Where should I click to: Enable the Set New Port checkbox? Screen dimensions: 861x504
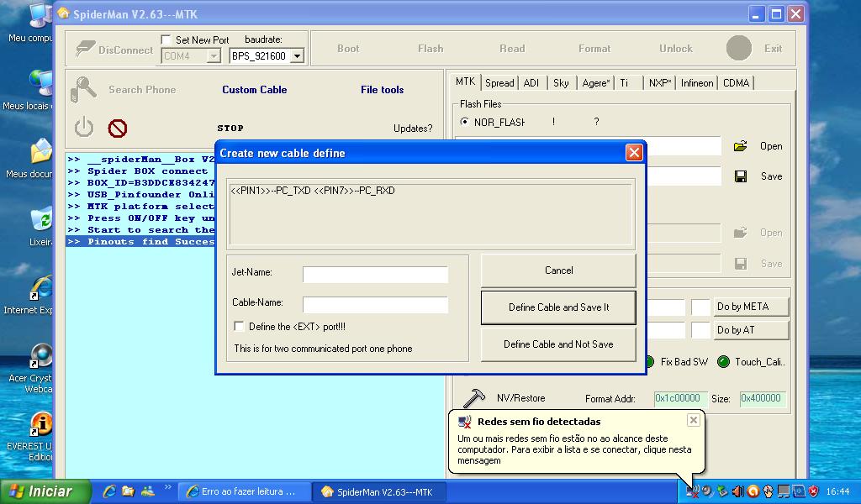tap(166, 40)
